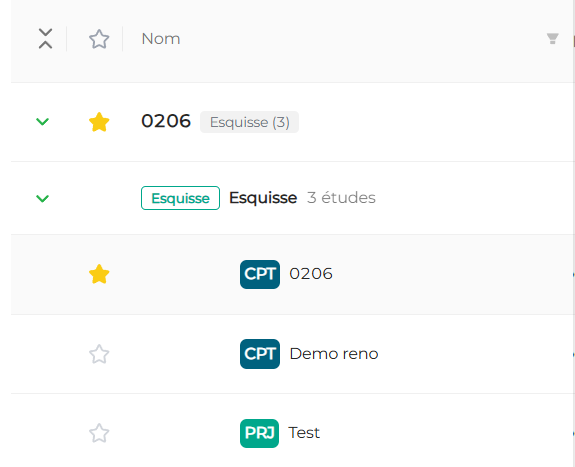Viewport: 575px width, 467px height.
Task: Click the green Esquisse phase tag
Action: [x=180, y=198]
